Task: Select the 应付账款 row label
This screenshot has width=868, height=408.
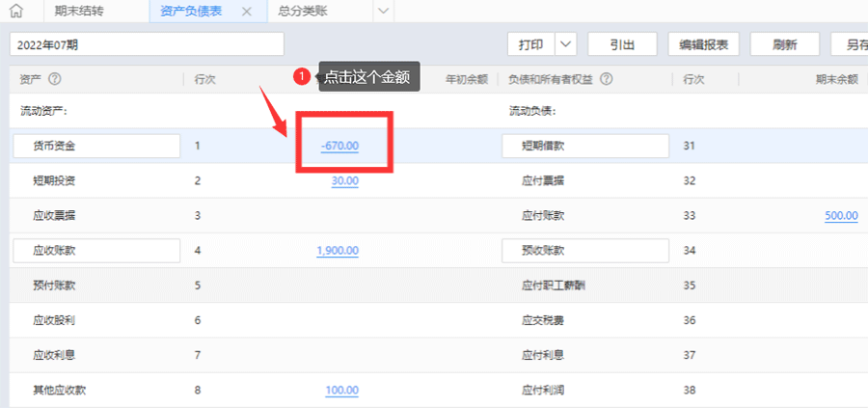Action: [x=542, y=216]
